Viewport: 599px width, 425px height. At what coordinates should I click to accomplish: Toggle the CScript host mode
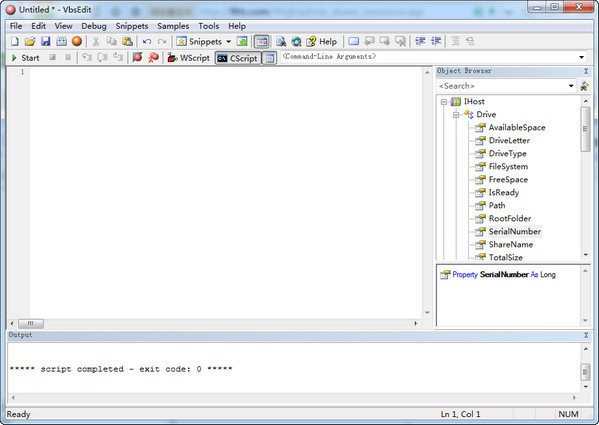tap(238, 58)
